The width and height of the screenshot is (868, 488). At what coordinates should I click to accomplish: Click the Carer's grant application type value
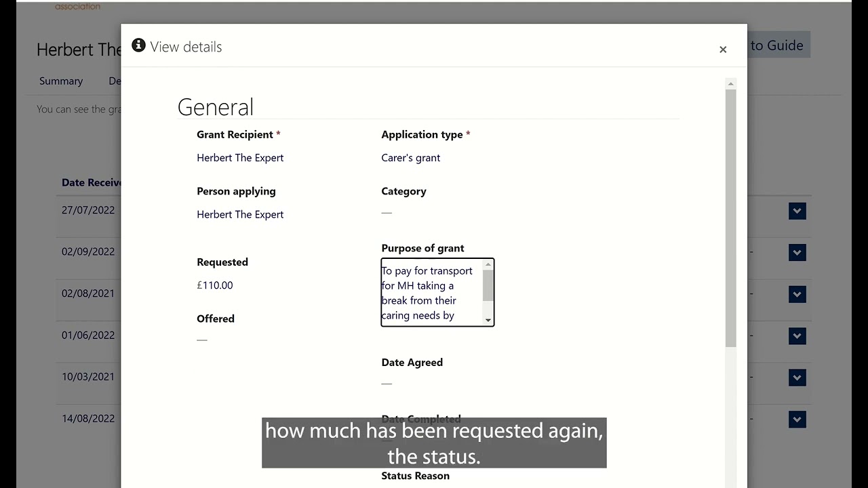coord(410,158)
